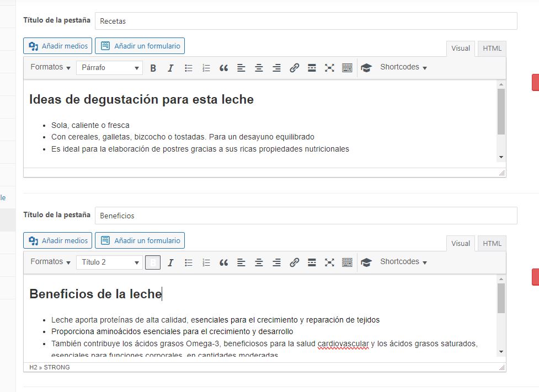
Task: Toggle bold in the Recetas editor toolbar
Action: click(x=153, y=68)
